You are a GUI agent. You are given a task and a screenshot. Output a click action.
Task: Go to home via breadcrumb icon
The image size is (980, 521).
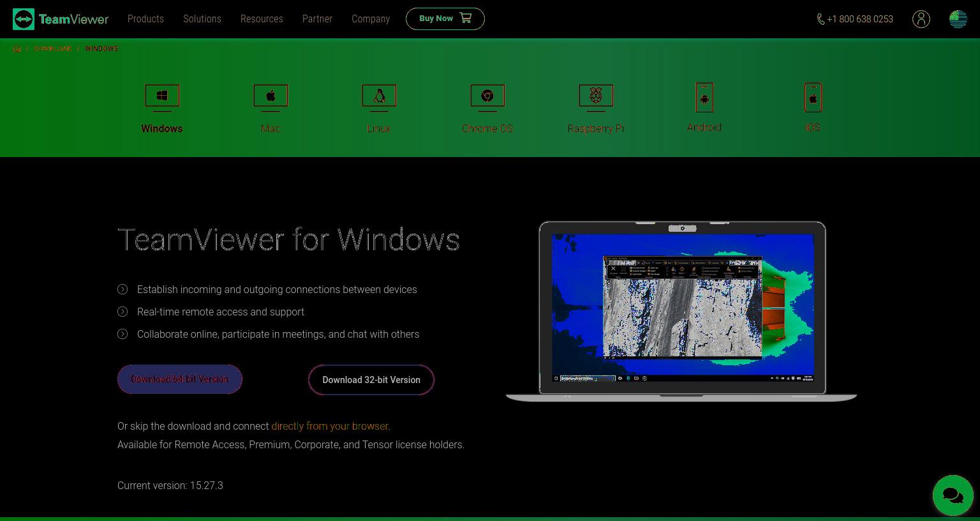(x=17, y=49)
